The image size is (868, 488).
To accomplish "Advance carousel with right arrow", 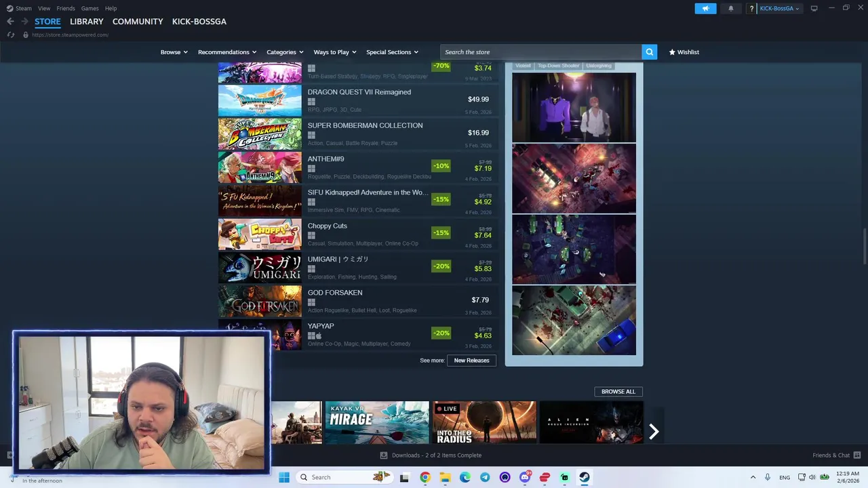I will click(654, 432).
